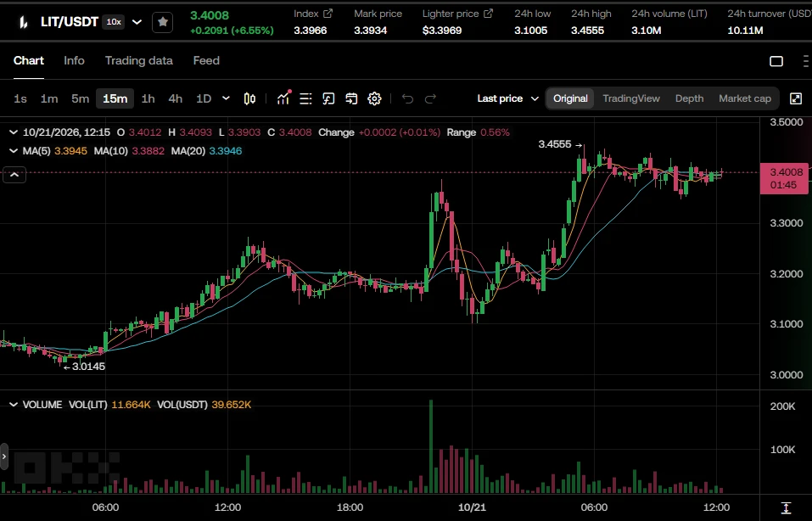This screenshot has height=521, width=812.
Task: Click the LIT/USDT pair name
Action: point(70,22)
